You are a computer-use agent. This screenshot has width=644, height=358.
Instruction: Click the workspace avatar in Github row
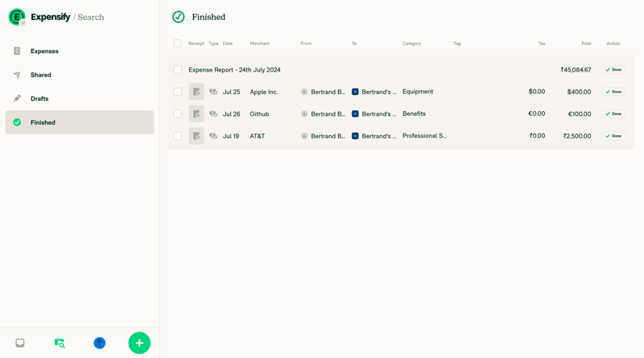(x=355, y=113)
